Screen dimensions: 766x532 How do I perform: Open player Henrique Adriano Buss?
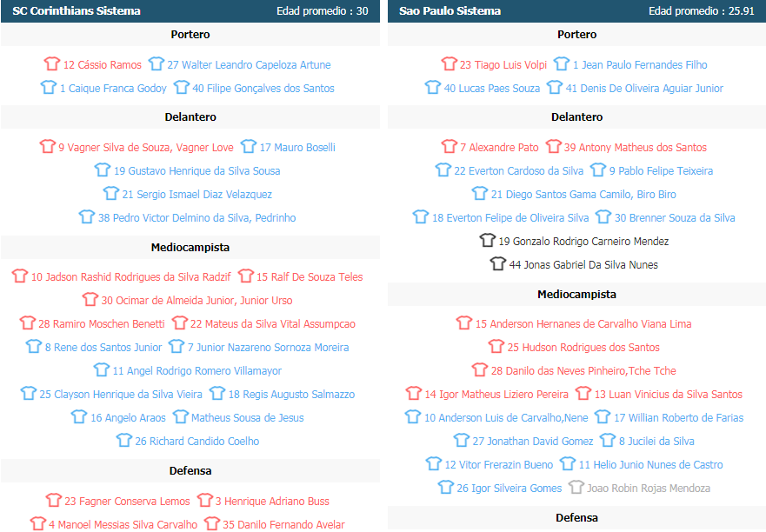[x=272, y=502]
